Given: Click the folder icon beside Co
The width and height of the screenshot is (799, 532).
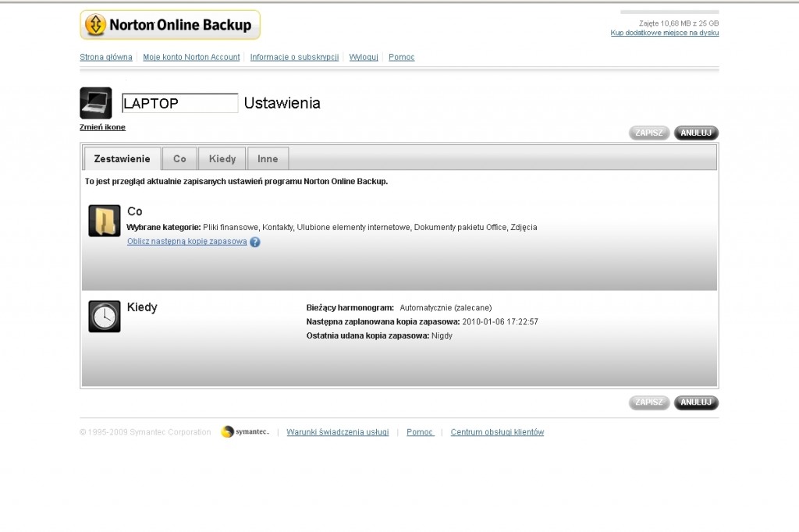Looking at the screenshot, I should [105, 221].
